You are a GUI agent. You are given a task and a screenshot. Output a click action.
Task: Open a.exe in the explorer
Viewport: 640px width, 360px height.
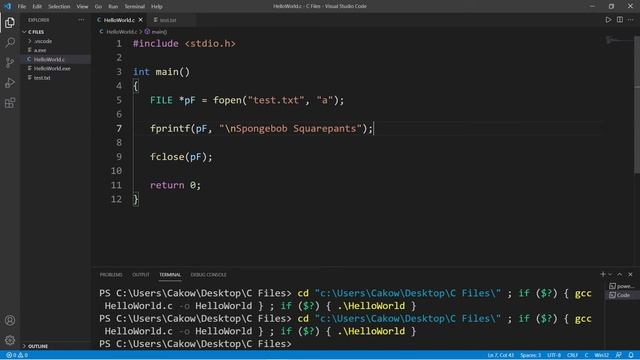pyautogui.click(x=56, y=50)
